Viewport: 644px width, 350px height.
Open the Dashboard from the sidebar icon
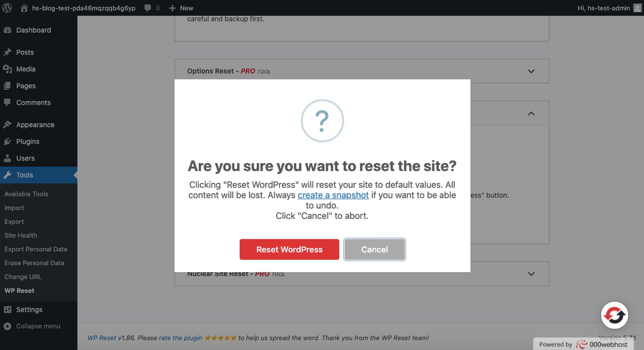pos(8,30)
